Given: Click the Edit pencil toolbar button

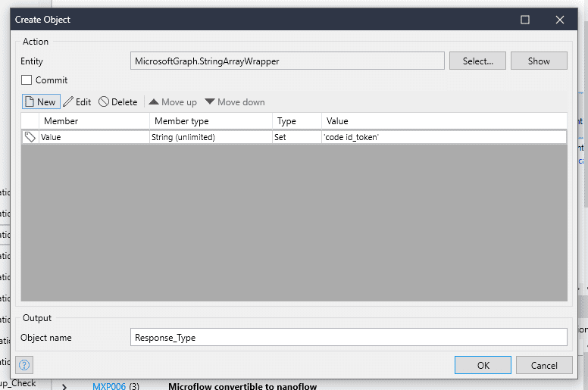Looking at the screenshot, I should pyautogui.click(x=77, y=102).
